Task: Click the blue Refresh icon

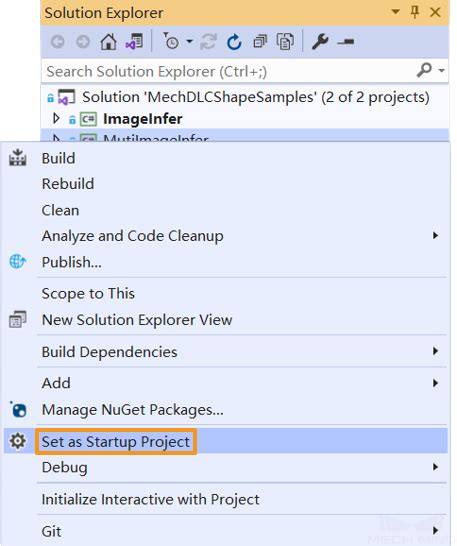Action: point(234,42)
